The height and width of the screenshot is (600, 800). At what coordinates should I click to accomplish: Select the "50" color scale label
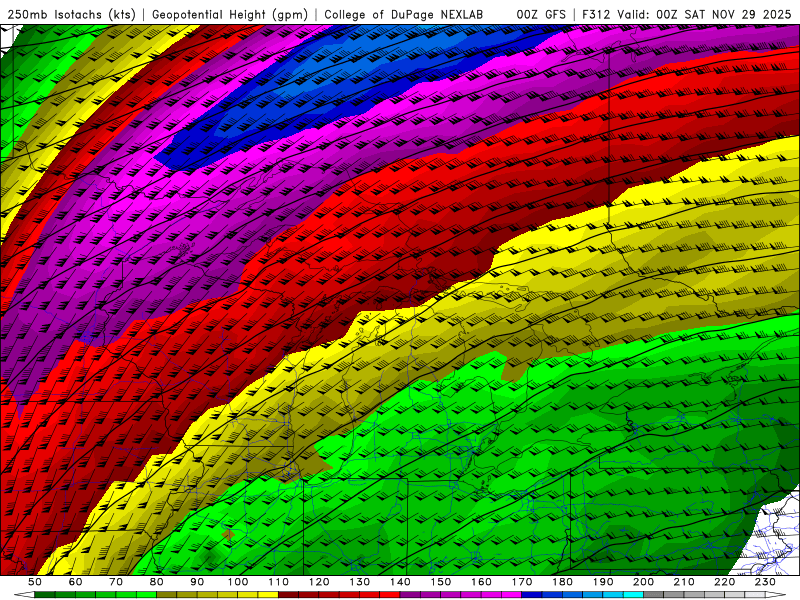35,582
